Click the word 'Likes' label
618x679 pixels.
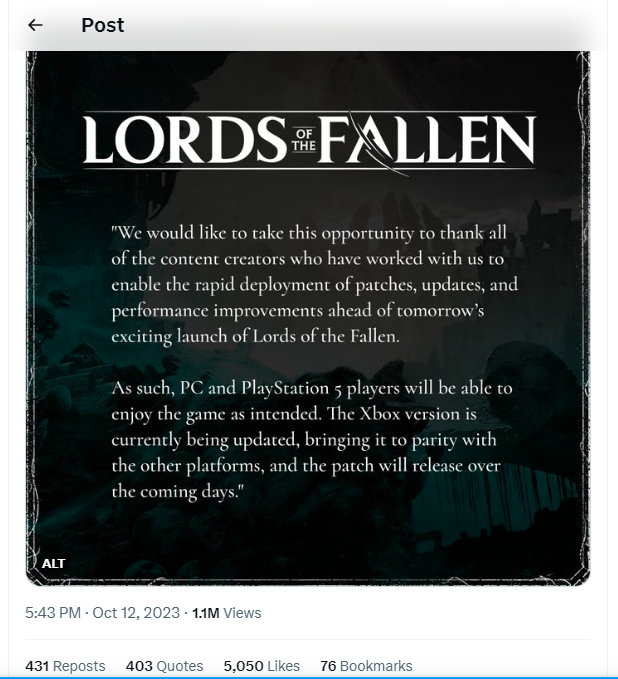pos(283,666)
